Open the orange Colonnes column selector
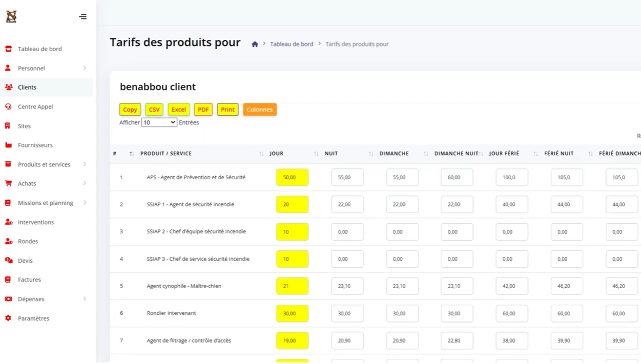 pos(260,110)
